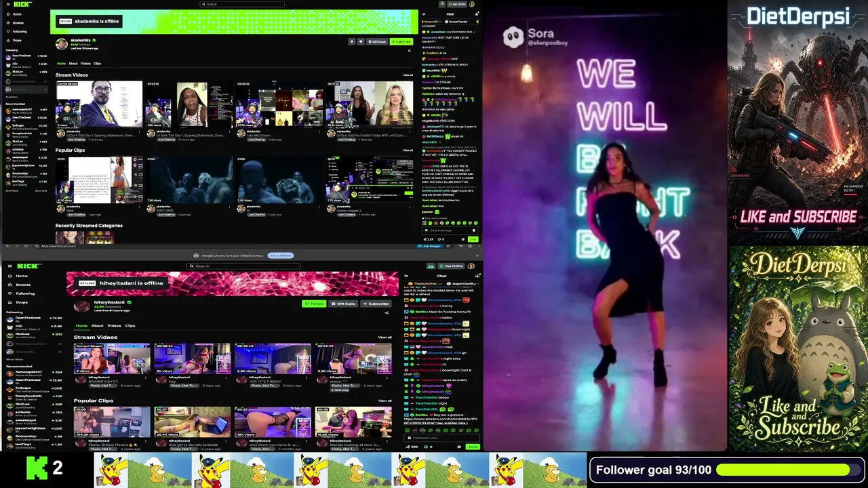868x488 pixels.
Task: Click Set as default in Chrome banner
Action: pyautogui.click(x=280, y=256)
